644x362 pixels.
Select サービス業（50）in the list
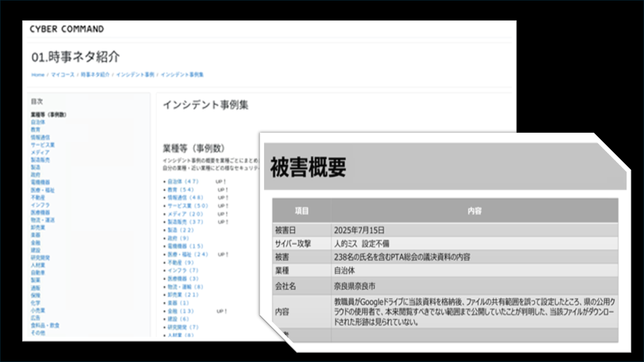pyautogui.click(x=188, y=206)
